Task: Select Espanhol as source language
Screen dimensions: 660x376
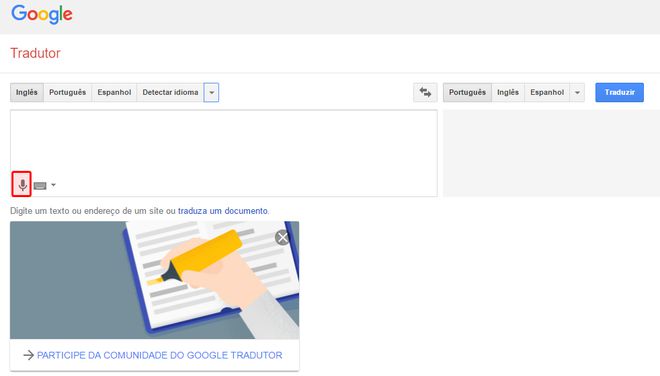Action: click(x=114, y=92)
